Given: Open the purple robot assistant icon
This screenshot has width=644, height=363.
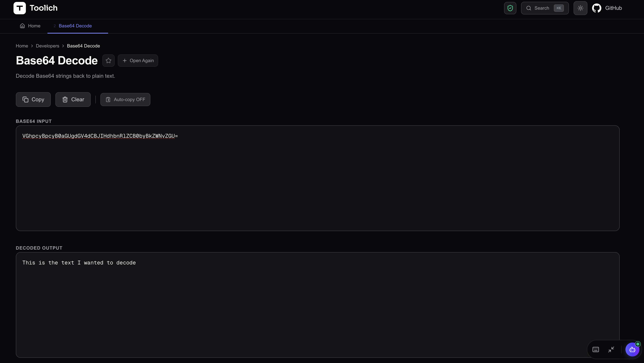Looking at the screenshot, I should pos(632,349).
